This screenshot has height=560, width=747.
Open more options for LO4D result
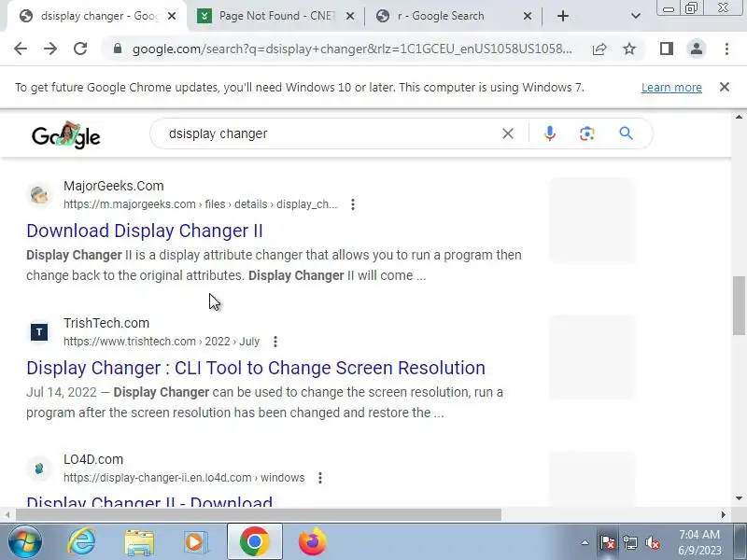click(x=320, y=478)
